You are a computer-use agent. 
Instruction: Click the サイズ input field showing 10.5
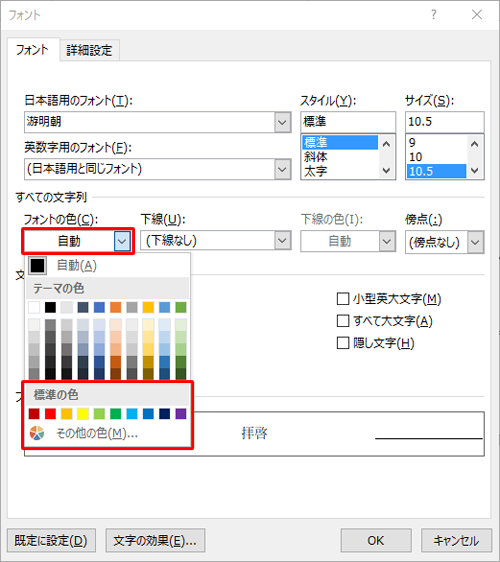[x=444, y=122]
